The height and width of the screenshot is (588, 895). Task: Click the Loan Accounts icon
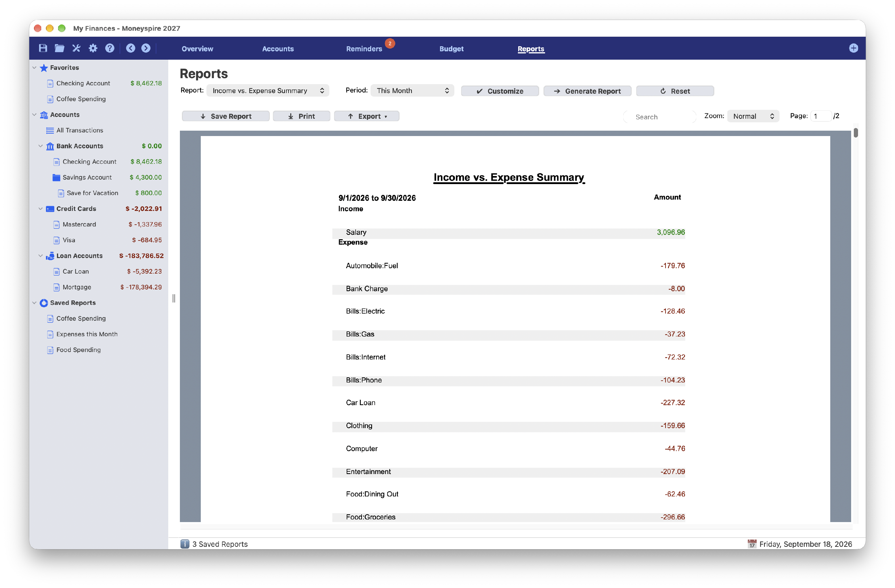pos(50,256)
